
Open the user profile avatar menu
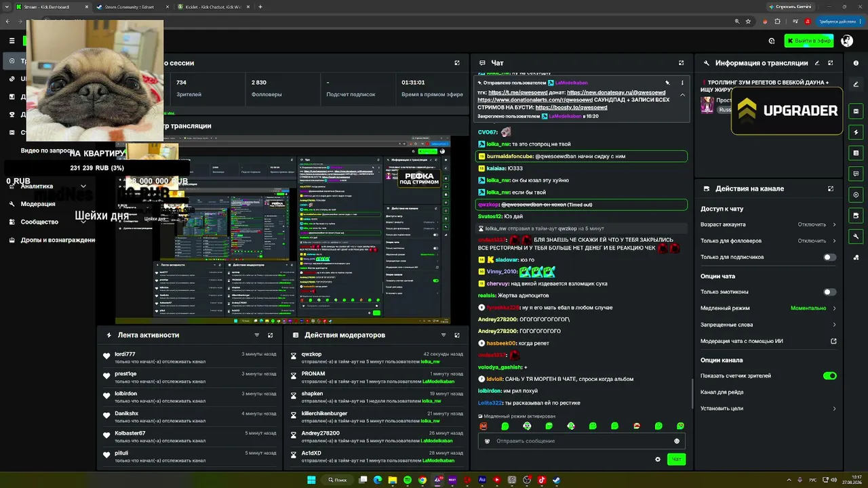click(x=846, y=41)
